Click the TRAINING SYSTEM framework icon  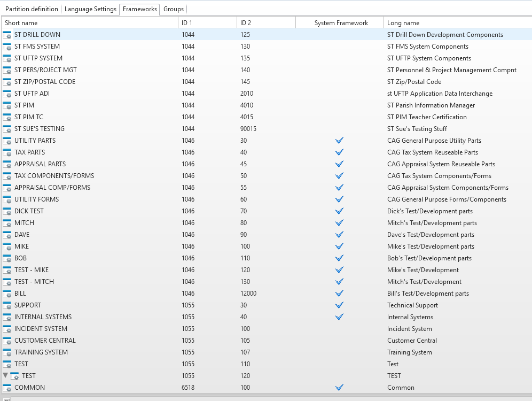coord(7,352)
